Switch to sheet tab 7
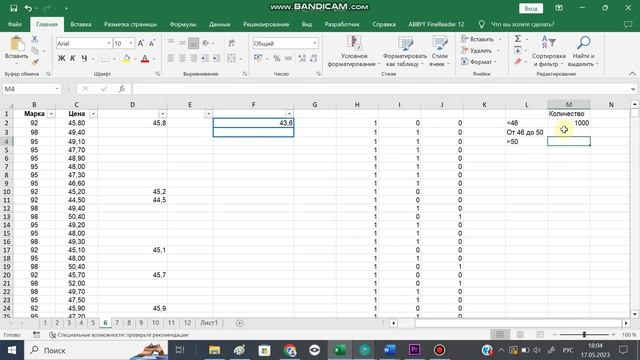This screenshot has height=360, width=640. tap(117, 323)
